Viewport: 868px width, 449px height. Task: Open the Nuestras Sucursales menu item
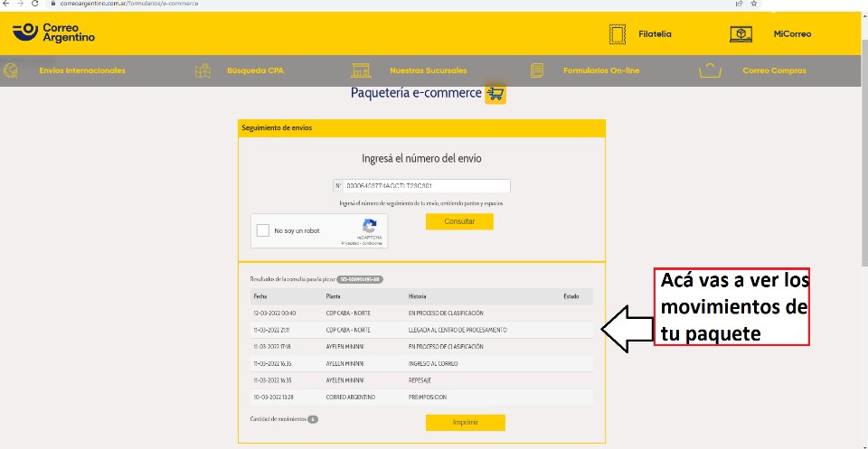pos(428,70)
